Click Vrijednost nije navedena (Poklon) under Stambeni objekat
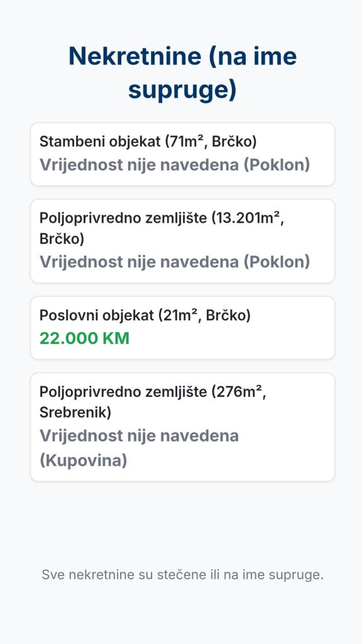 tap(175, 165)
